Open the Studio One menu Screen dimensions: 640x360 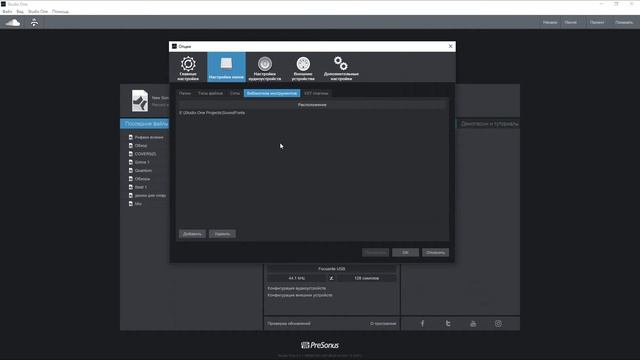point(38,11)
